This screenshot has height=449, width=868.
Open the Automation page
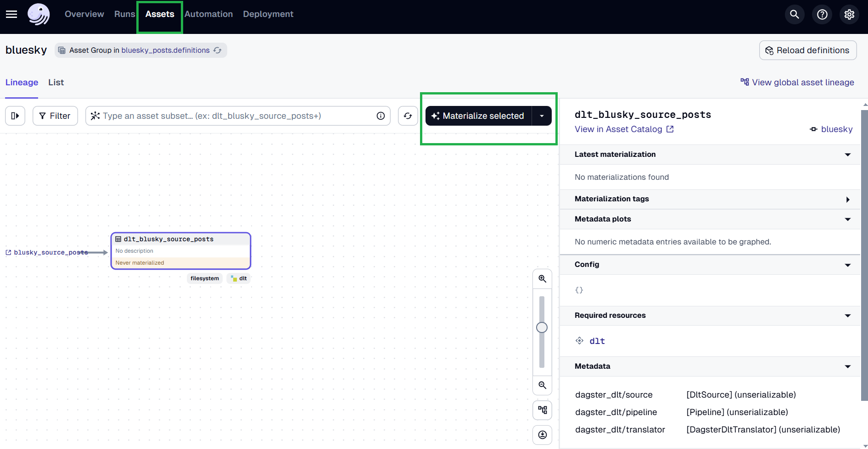pos(208,14)
